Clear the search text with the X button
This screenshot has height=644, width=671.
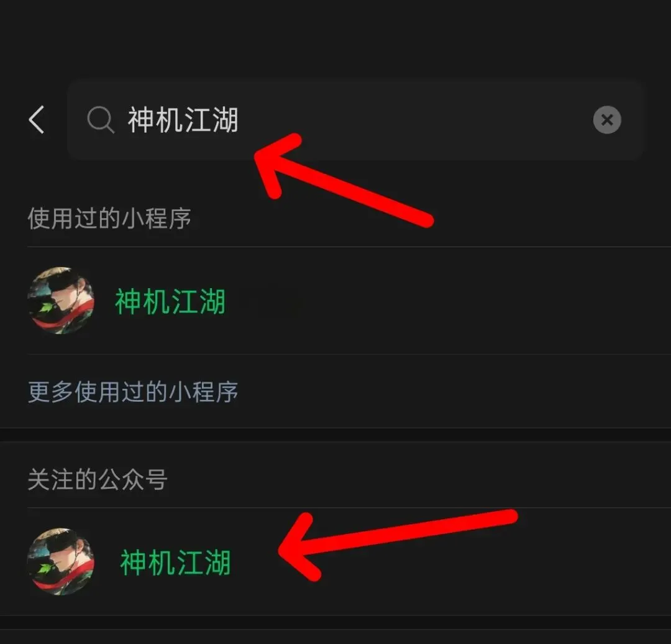(607, 120)
